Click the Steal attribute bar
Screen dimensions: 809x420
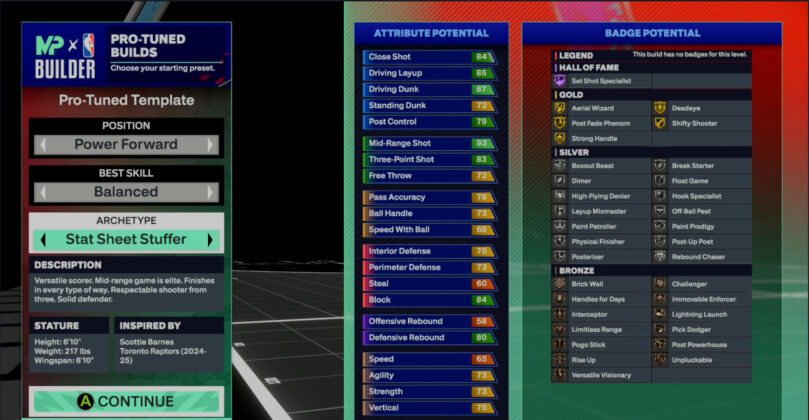point(430,284)
